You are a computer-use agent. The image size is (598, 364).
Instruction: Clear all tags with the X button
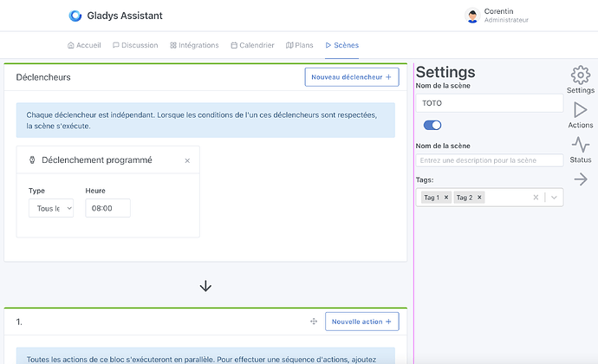coord(536,198)
